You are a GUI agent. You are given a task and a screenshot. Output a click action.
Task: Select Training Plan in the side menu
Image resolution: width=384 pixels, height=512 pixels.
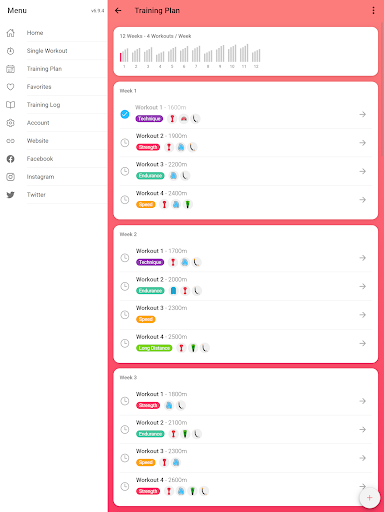point(54,69)
